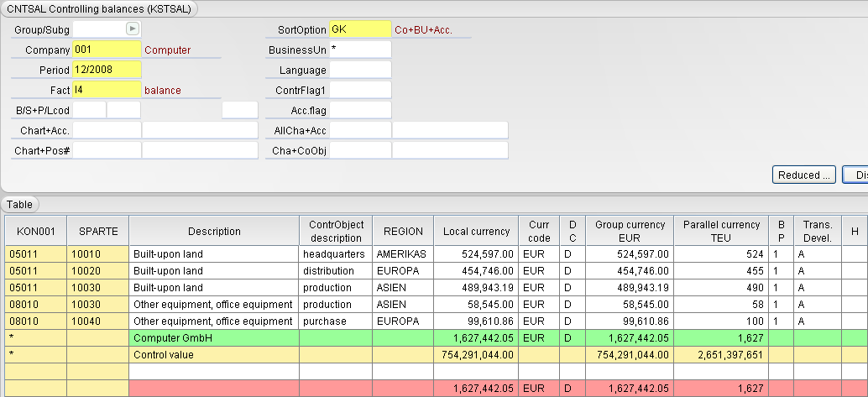Image resolution: width=868 pixels, height=397 pixels.
Task: Click the Acc.flag input field
Action: [360, 110]
